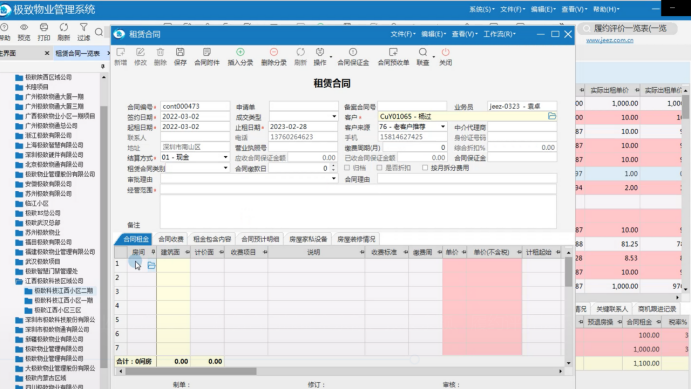The image size is (691, 389).
Task: Select 极致科技江西小区二期 in tree
Action: pos(63,291)
